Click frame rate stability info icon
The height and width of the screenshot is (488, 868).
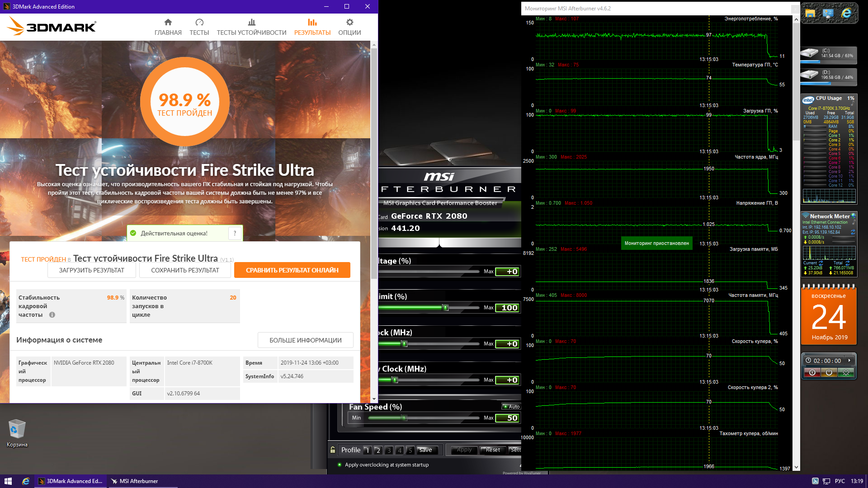click(52, 315)
